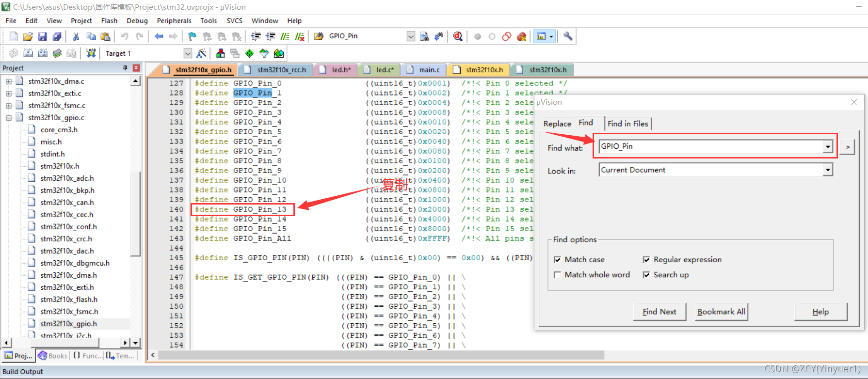Switch to the Replace tab in dialog
The width and height of the screenshot is (868, 379).
(x=557, y=124)
